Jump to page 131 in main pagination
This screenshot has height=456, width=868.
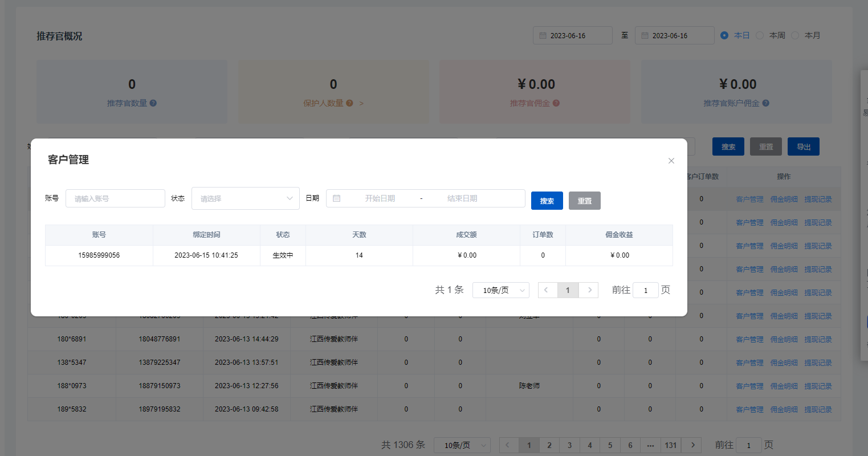coord(671,445)
